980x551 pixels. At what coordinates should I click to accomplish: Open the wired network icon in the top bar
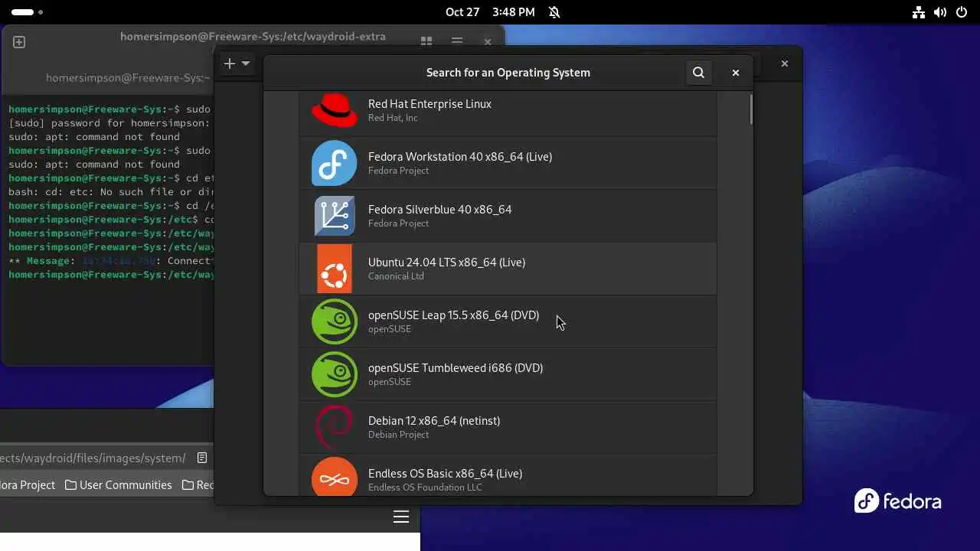[919, 12]
